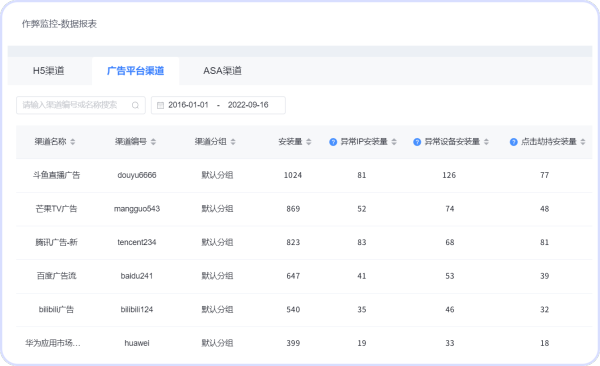The height and width of the screenshot is (366, 600).
Task: Open the ASA渠道 tab
Action: tap(222, 71)
